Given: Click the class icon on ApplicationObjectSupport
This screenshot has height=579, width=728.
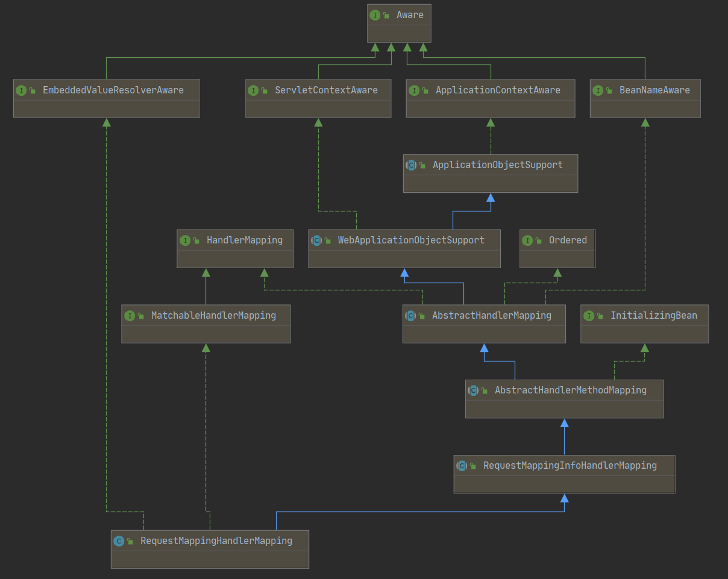Looking at the screenshot, I should coord(411,164).
